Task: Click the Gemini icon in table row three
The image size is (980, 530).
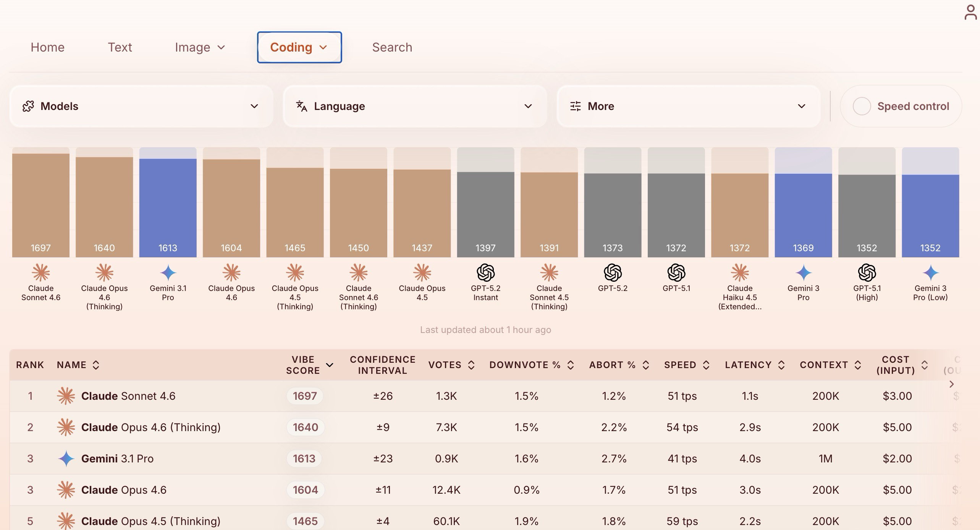Action: point(66,459)
